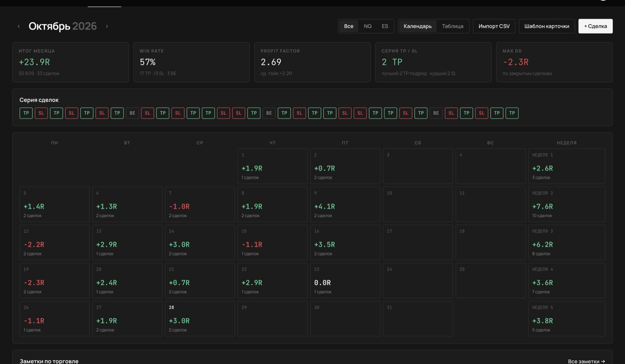This screenshot has width=625, height=364.
Task: Open the Неделя 2 summary with +7.6R
Action: pos(567,204)
